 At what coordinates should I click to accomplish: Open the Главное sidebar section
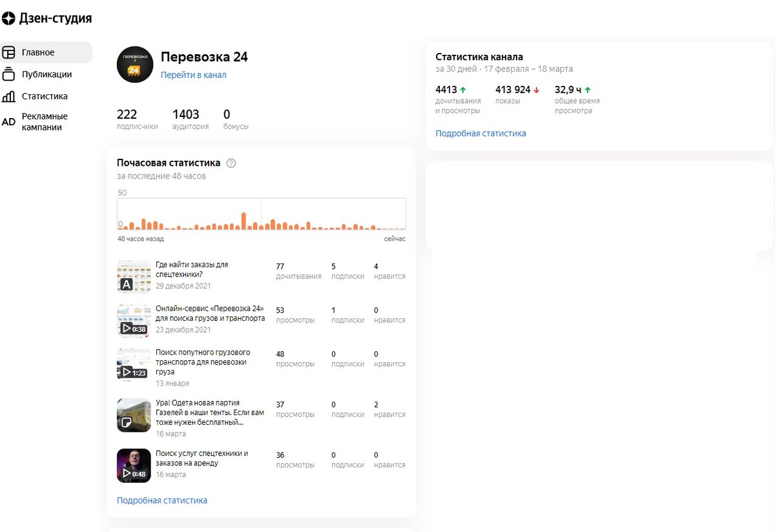pos(46,52)
